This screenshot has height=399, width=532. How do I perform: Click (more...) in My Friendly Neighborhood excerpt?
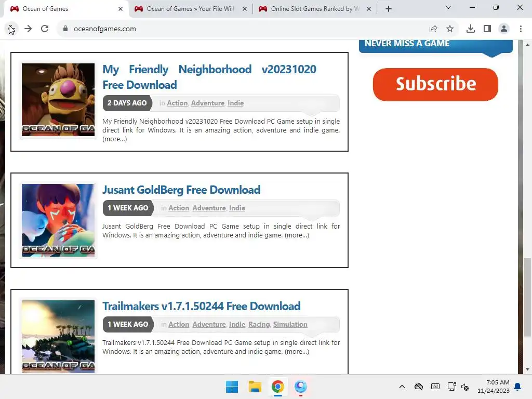(115, 139)
